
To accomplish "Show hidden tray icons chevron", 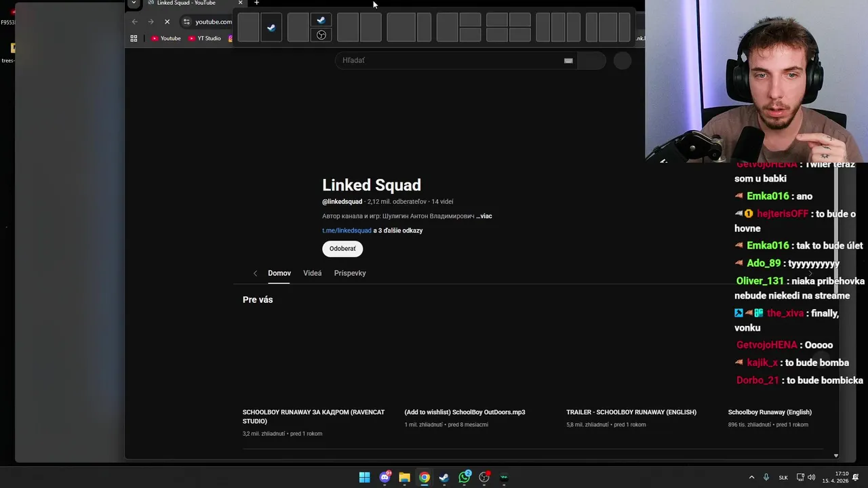I will pyautogui.click(x=751, y=477).
